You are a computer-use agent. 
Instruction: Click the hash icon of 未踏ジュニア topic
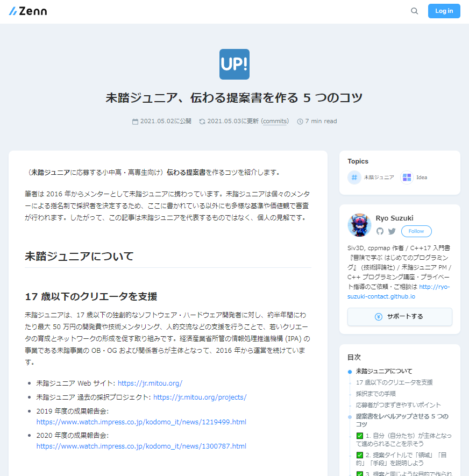pyautogui.click(x=354, y=177)
